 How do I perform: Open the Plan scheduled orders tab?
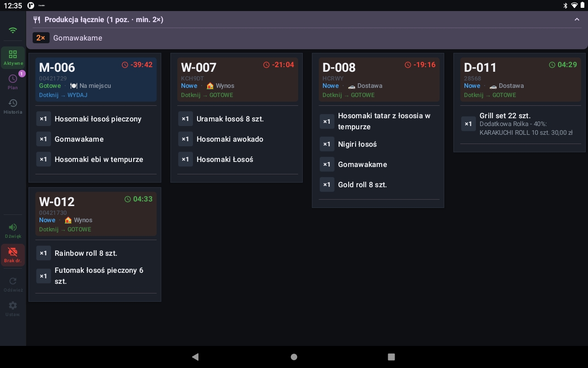(13, 82)
